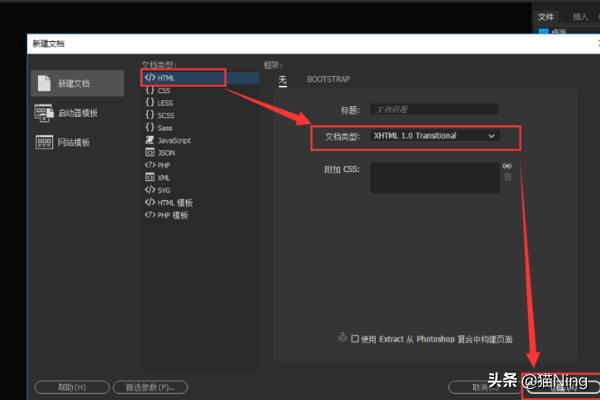Viewport: 600px width, 400px height.
Task: Open the 启动器模板 category
Action: [67, 113]
